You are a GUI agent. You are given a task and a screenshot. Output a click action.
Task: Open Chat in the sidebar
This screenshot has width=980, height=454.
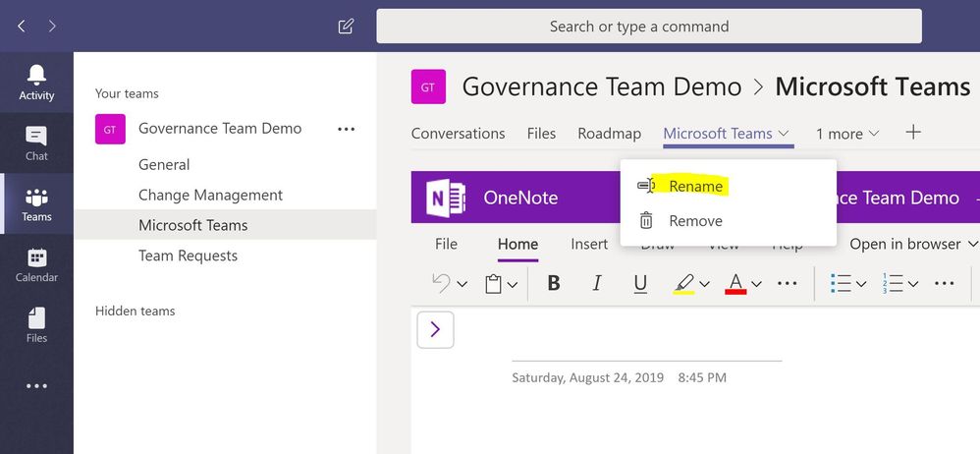tap(36, 143)
